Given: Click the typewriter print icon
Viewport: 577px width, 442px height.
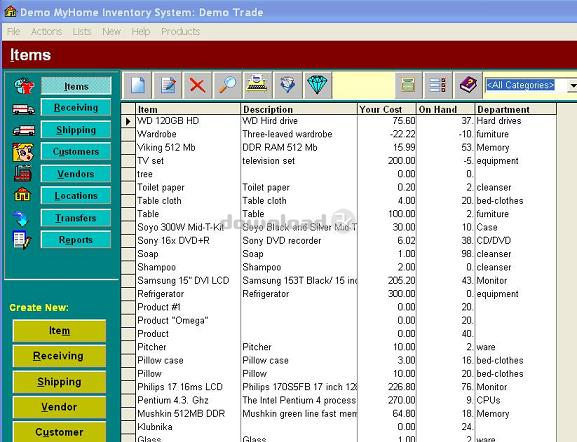Looking at the screenshot, I should point(258,85).
